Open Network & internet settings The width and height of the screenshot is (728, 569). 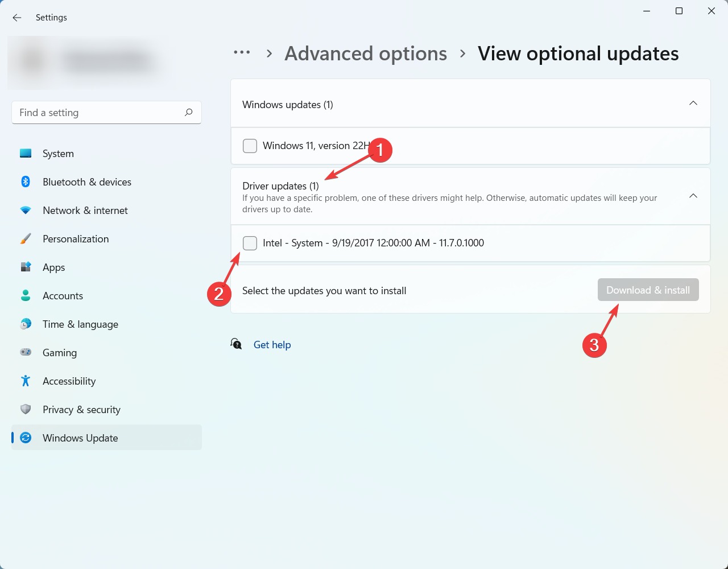point(107,211)
